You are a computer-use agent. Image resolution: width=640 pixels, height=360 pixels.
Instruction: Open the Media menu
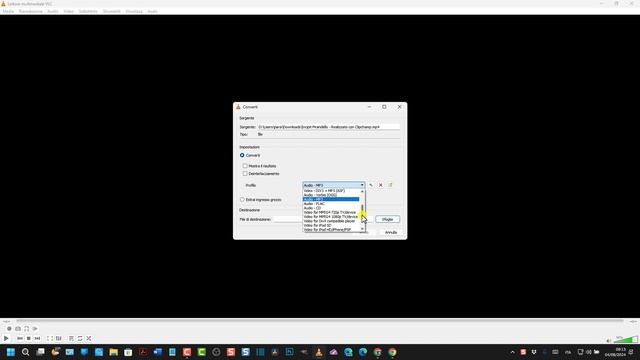click(x=8, y=11)
